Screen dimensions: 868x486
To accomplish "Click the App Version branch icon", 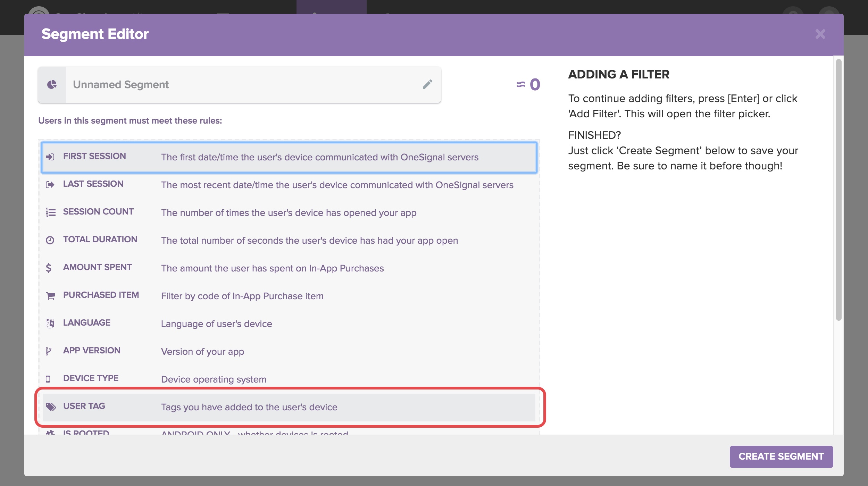I will 49,351.
